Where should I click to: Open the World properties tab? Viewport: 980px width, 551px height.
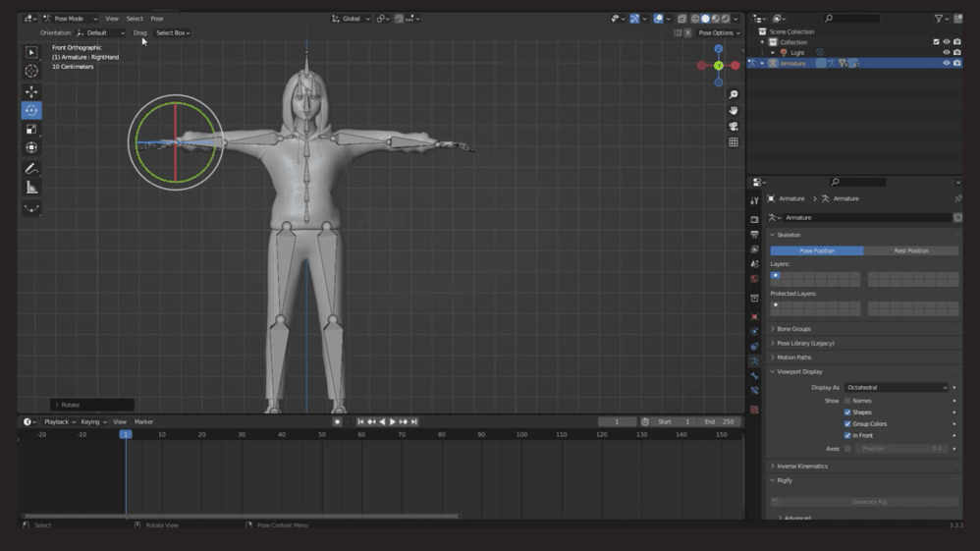[754, 279]
